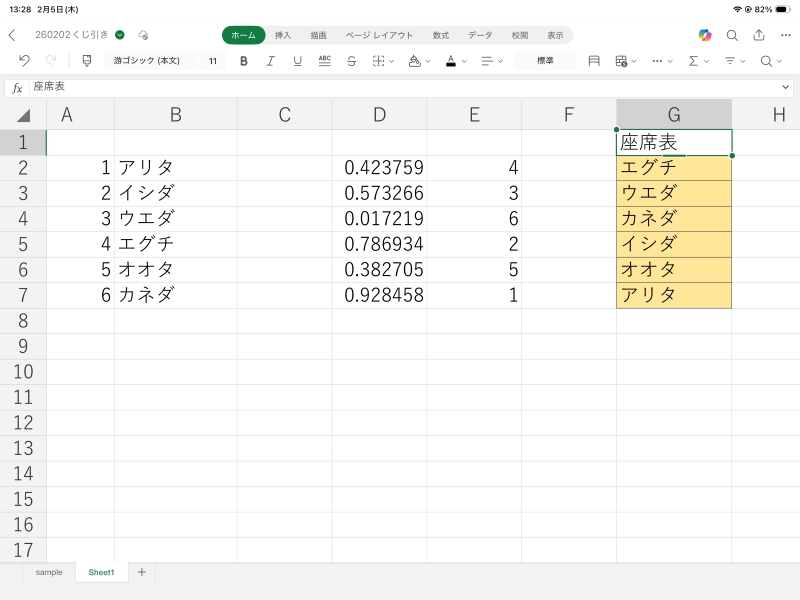Image resolution: width=800 pixels, height=600 pixels.
Task: Click the 標準 number format button
Action: point(545,61)
